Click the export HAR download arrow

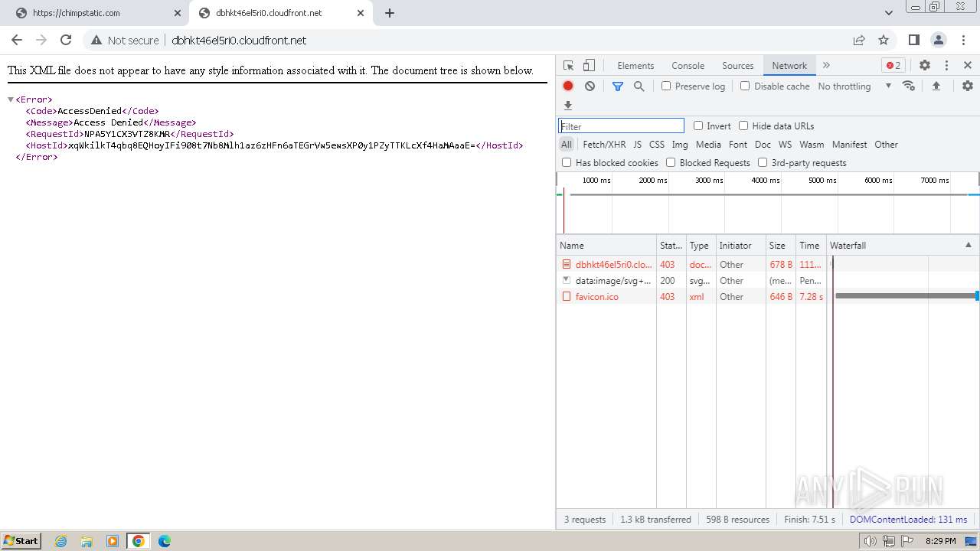568,106
